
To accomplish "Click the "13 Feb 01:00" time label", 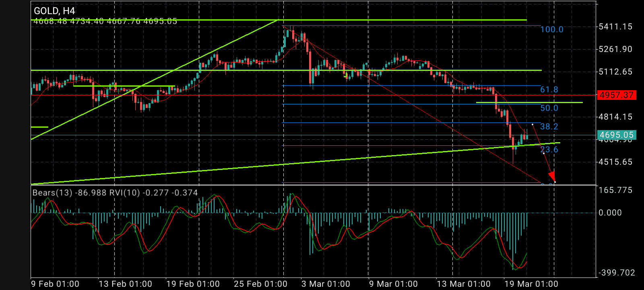I will 125,284.
